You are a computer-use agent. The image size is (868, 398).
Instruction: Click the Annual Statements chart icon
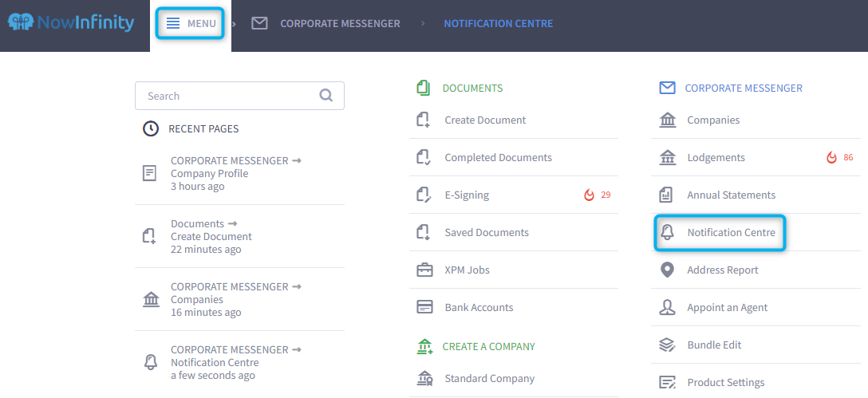click(x=666, y=195)
